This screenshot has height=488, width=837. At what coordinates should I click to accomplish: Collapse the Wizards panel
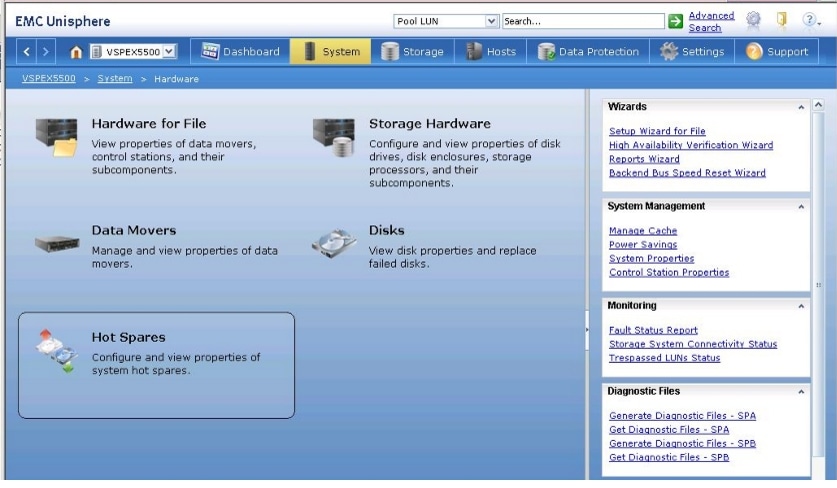(801, 107)
